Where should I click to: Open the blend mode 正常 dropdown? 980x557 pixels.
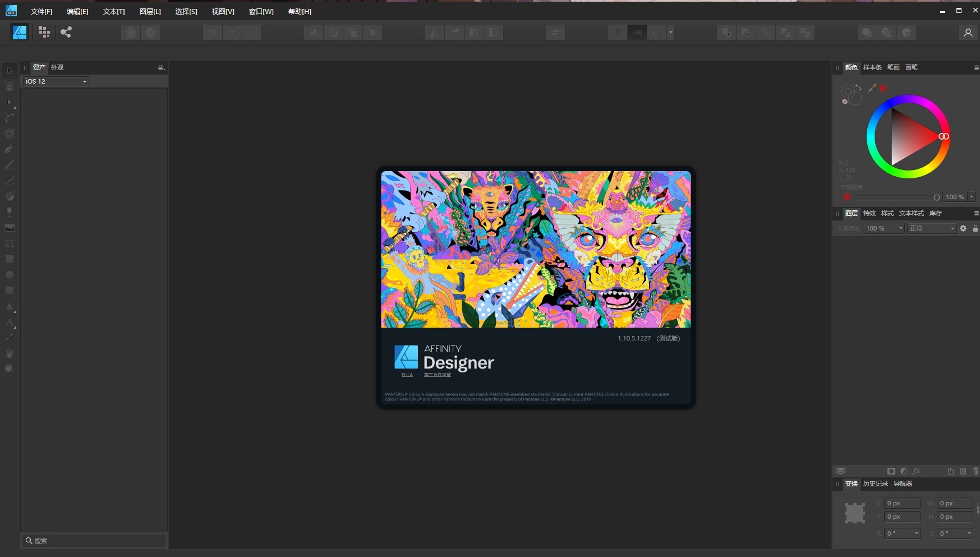pyautogui.click(x=931, y=228)
